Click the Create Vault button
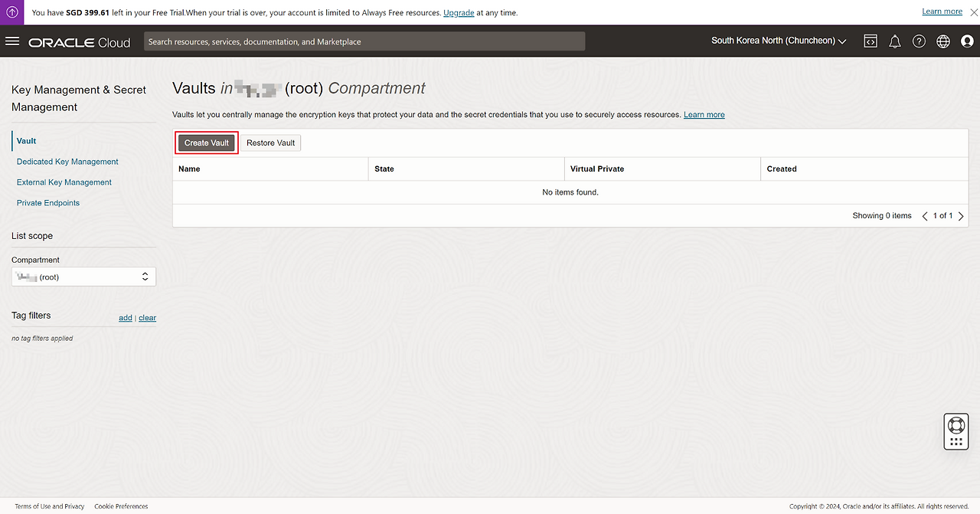This screenshot has width=980, height=514. pyautogui.click(x=207, y=142)
